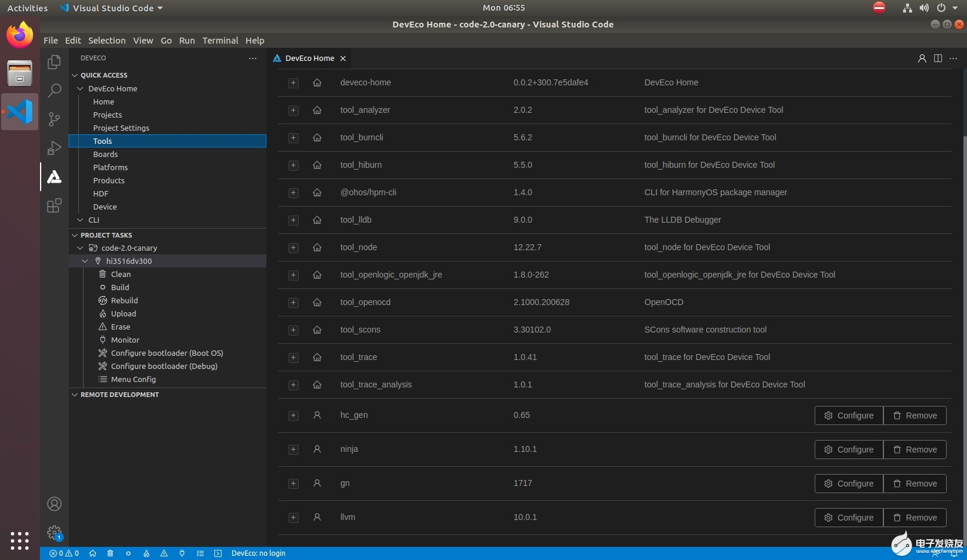Click Remove for hc_gen
This screenshot has width=967, height=560.
[x=914, y=416]
